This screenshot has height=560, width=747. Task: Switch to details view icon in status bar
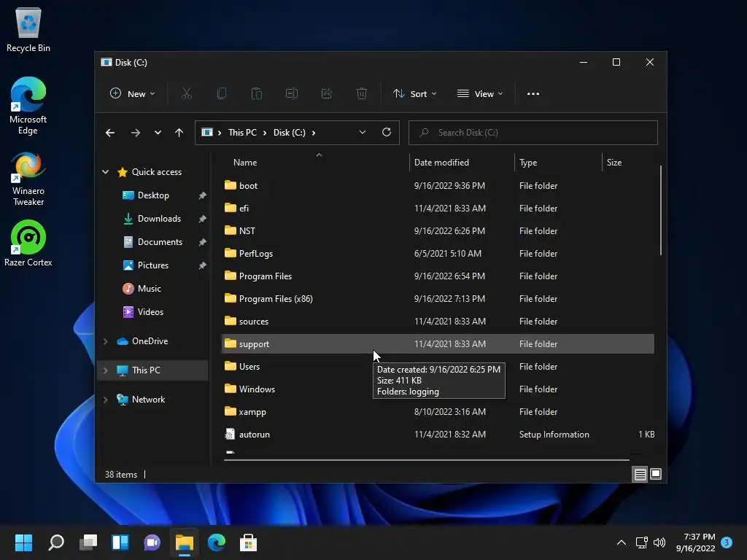(640, 474)
